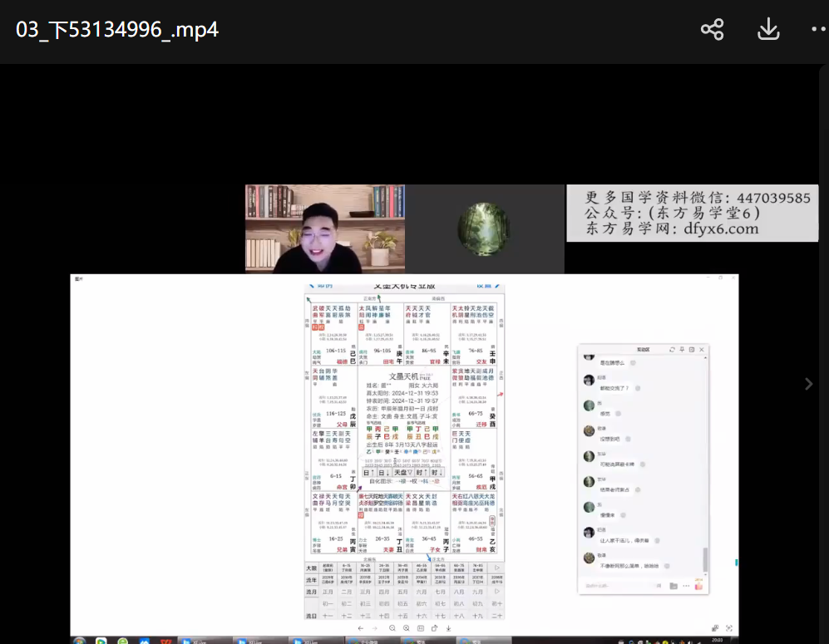
Task: Click the save image download arrow
Action: [x=448, y=628]
